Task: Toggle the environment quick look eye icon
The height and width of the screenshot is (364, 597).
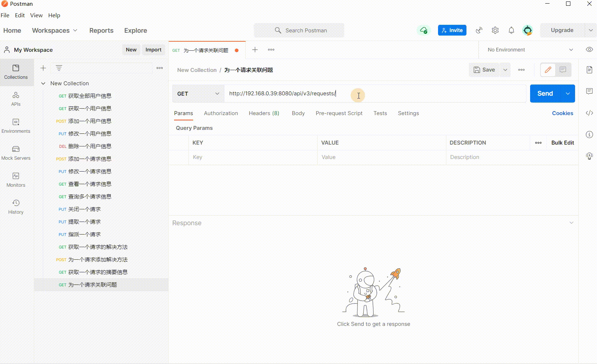Action: pyautogui.click(x=589, y=50)
